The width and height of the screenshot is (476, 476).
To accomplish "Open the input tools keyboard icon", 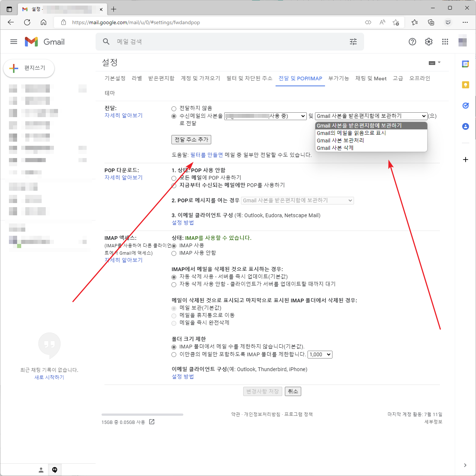I will point(432,63).
